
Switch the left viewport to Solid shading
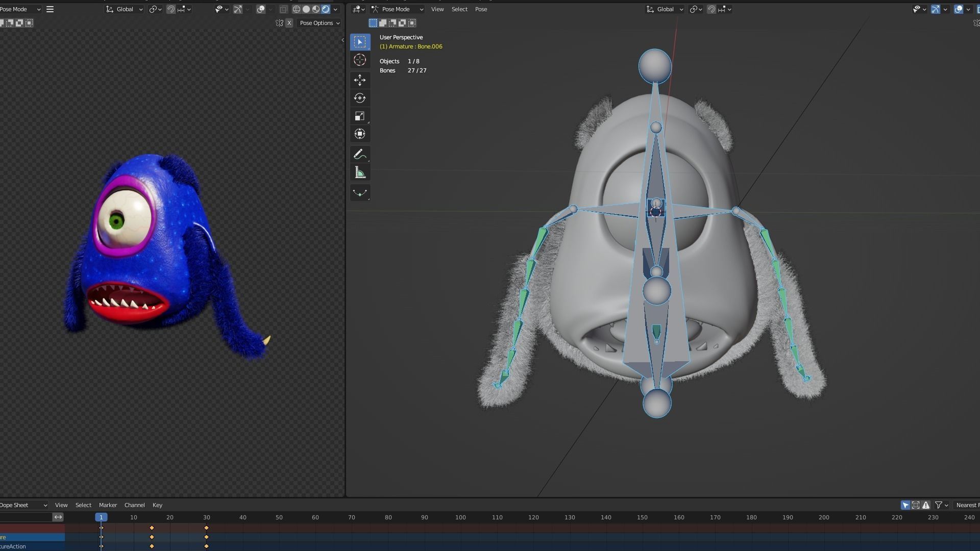pos(305,9)
